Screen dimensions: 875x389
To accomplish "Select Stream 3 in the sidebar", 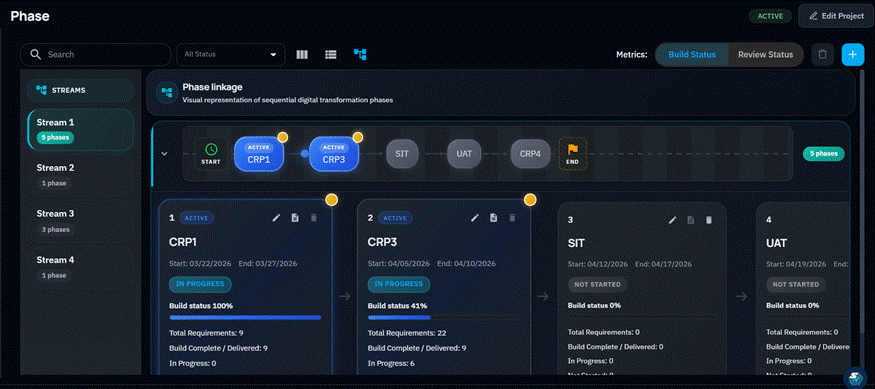I will click(x=80, y=221).
